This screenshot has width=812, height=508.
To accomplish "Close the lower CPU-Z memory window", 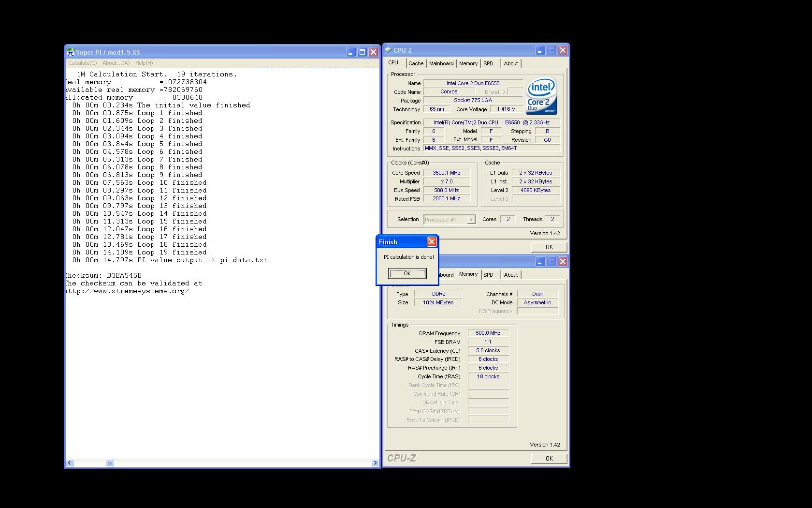I will pos(563,261).
